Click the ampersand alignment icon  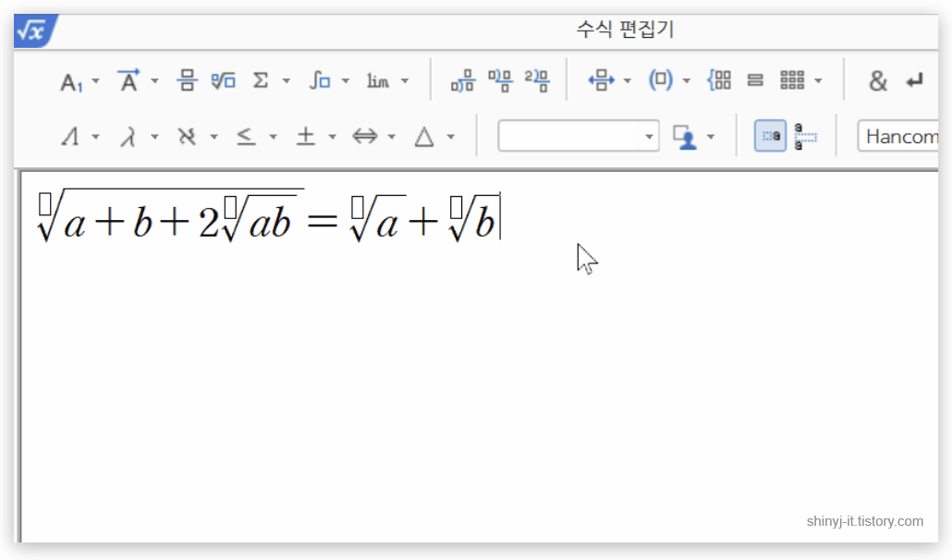[x=878, y=80]
